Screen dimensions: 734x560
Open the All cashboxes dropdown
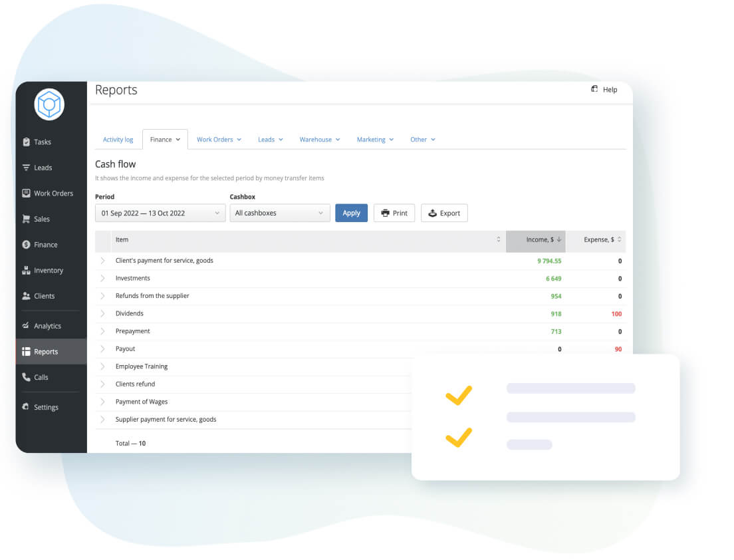(279, 213)
